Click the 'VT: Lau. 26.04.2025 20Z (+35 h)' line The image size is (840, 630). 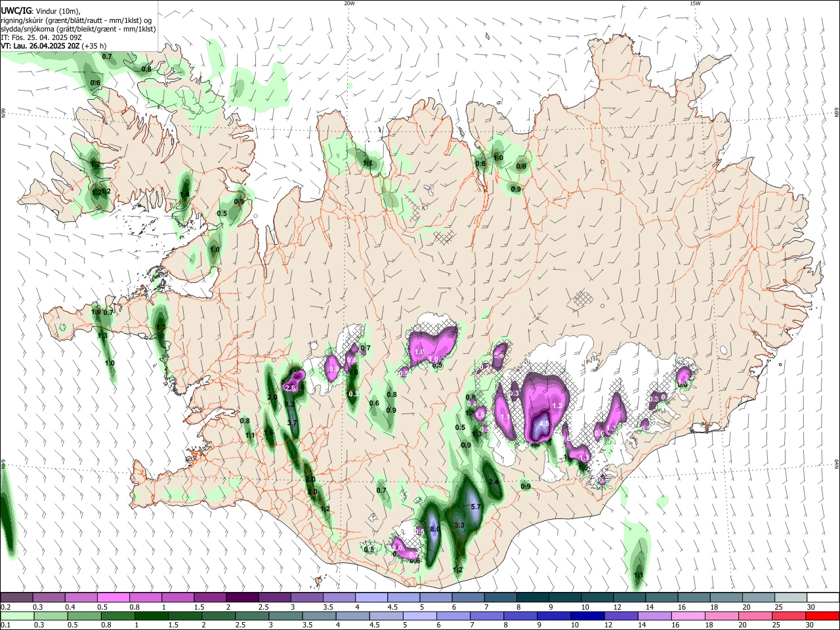[x=53, y=46]
